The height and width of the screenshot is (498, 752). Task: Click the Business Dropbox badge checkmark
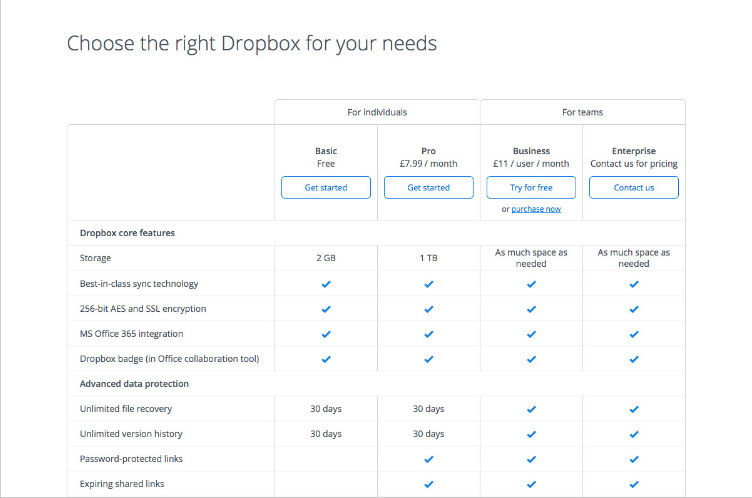[x=531, y=359]
